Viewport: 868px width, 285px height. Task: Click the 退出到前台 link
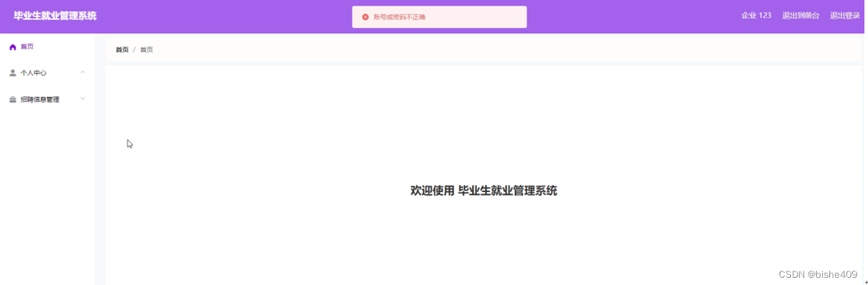coord(800,15)
